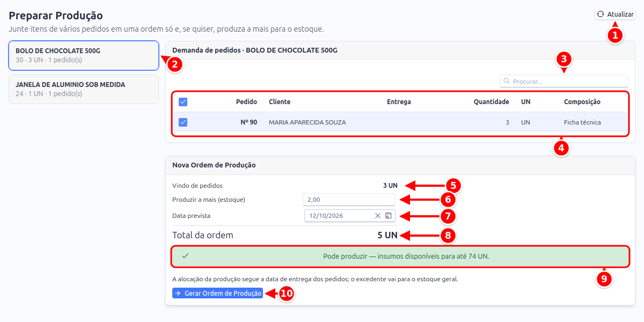Viewport: 644px width, 322px height.
Task: Click the UN column header
Action: pos(525,102)
